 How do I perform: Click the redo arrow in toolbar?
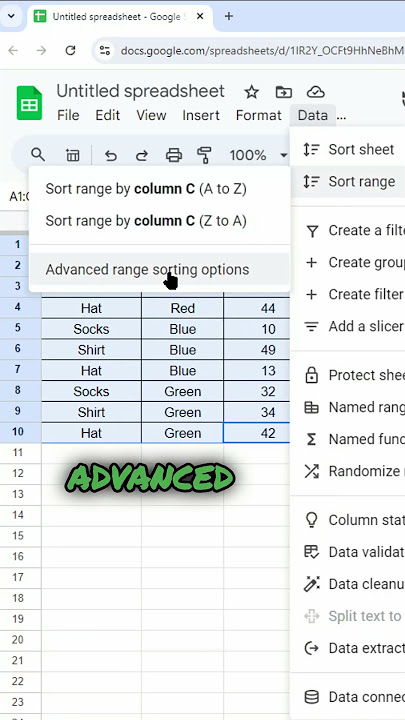(141, 156)
